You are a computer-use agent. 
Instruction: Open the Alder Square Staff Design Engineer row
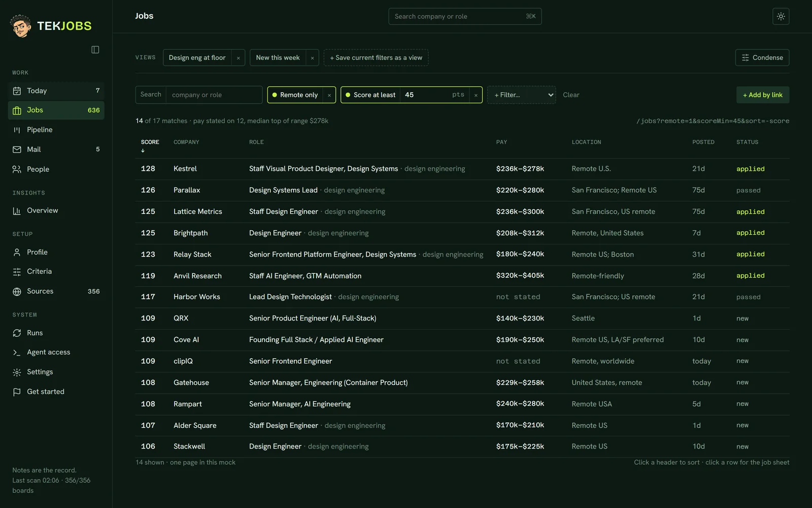click(462, 425)
